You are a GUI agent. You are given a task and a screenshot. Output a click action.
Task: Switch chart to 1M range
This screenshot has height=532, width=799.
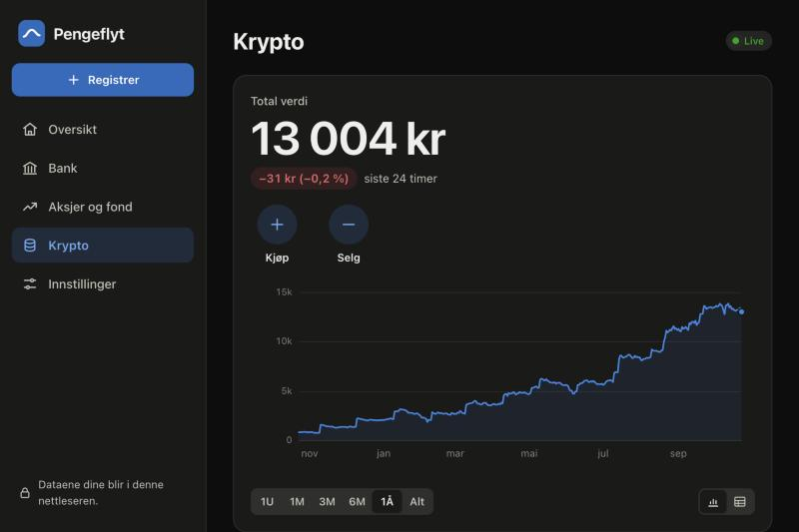click(x=297, y=502)
